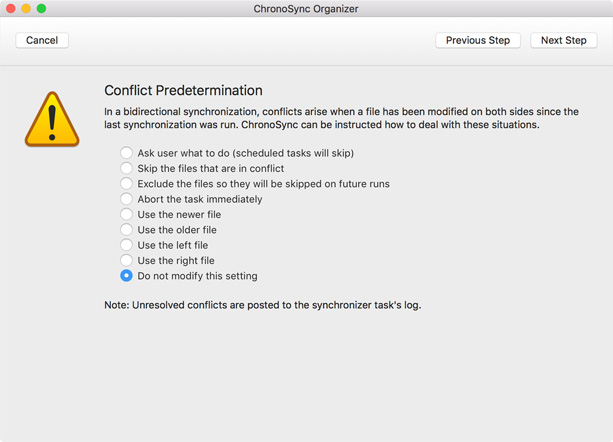
Task: Minimize window using yellow button
Action: 26,8
